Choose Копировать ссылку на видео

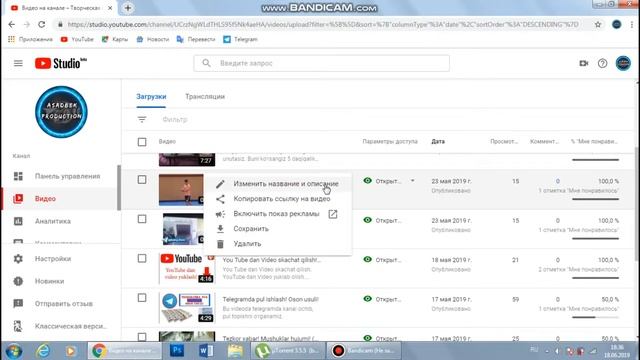pos(278,199)
